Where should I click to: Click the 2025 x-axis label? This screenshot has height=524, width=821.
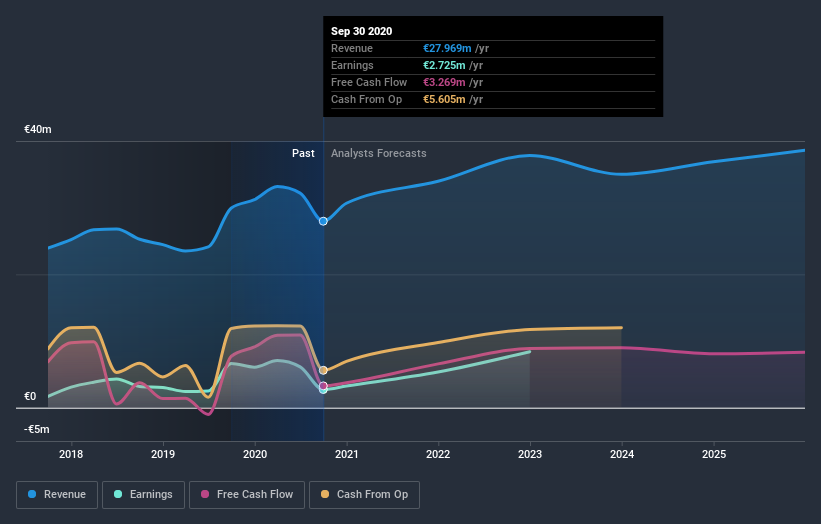click(x=714, y=454)
